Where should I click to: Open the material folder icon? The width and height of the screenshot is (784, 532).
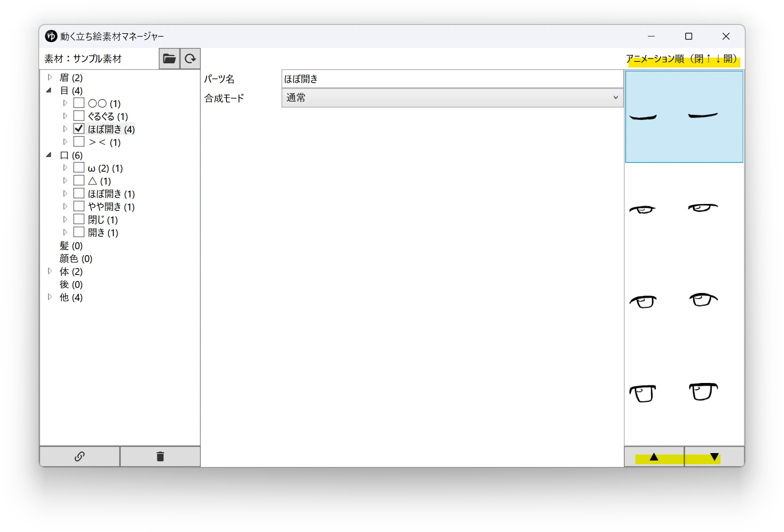(169, 59)
